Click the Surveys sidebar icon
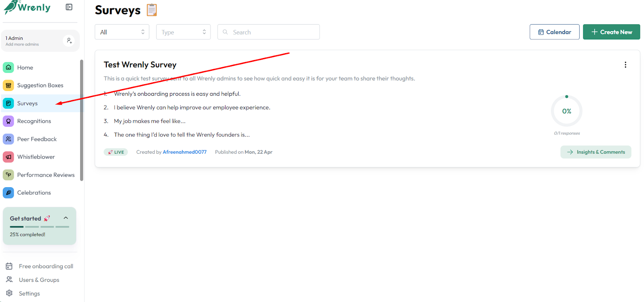The image size is (644, 302). coord(8,103)
